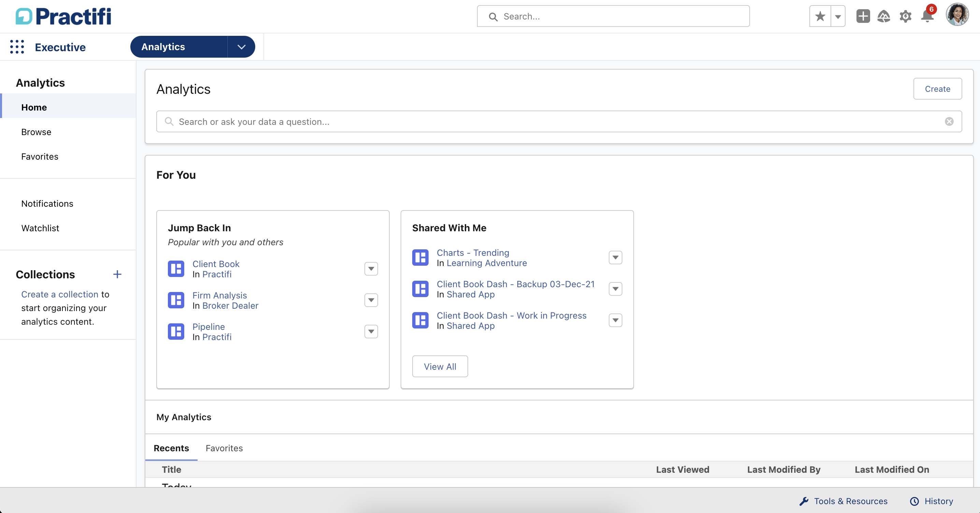Click Client Book Dash Backup dashboard icon
Viewport: 980px width, 513px height.
[x=420, y=289]
